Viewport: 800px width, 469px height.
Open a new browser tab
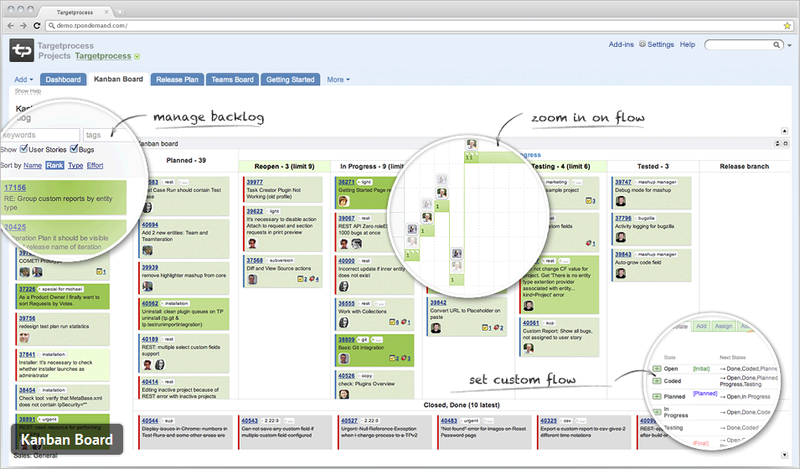tap(120, 12)
